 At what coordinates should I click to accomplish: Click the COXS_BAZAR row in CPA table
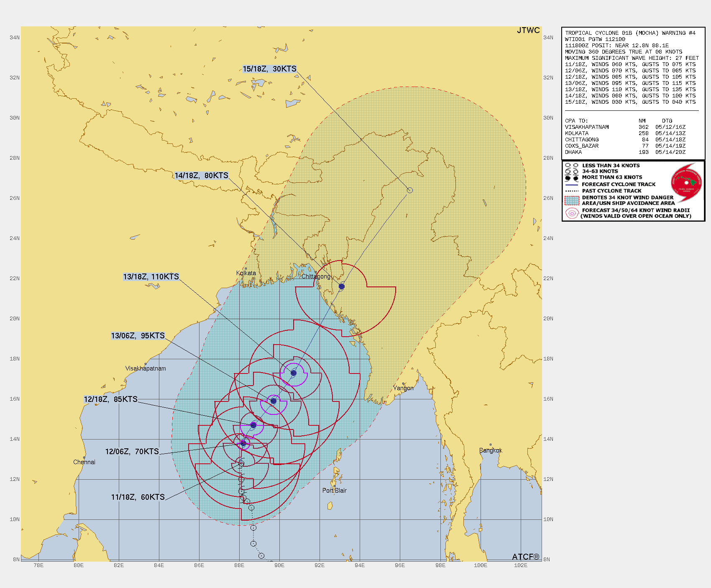(x=625, y=146)
